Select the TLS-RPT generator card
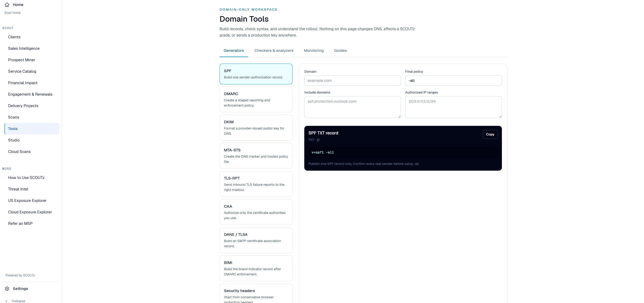 [x=256, y=184]
